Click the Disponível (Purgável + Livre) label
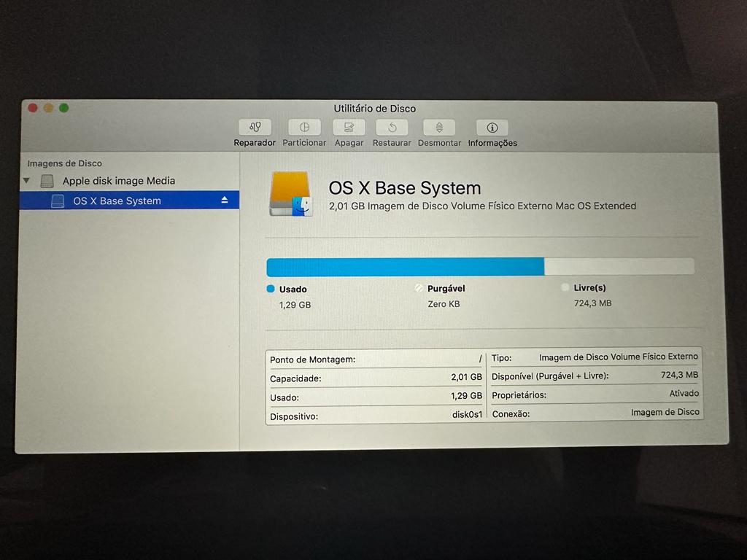This screenshot has height=560, width=747. point(550,376)
